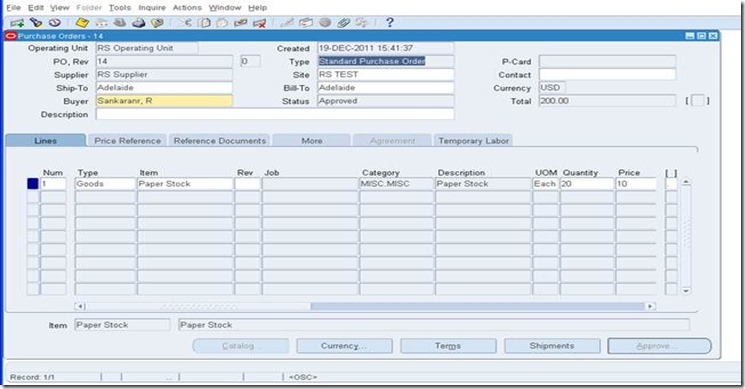
Task: Open the Edit menu
Action: 36,8
